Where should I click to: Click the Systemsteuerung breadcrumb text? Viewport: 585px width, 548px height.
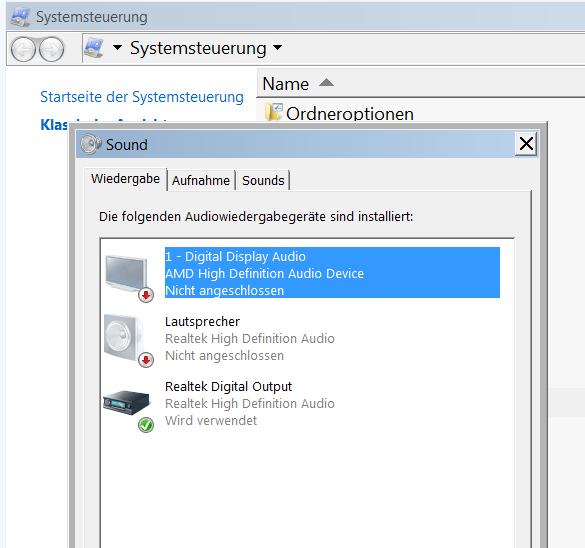click(x=198, y=48)
